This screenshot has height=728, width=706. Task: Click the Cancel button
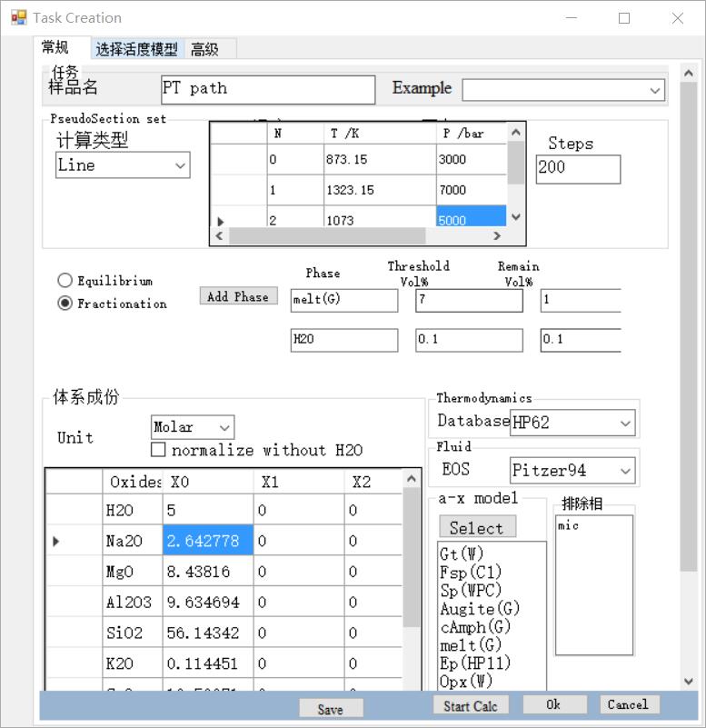coord(629,704)
